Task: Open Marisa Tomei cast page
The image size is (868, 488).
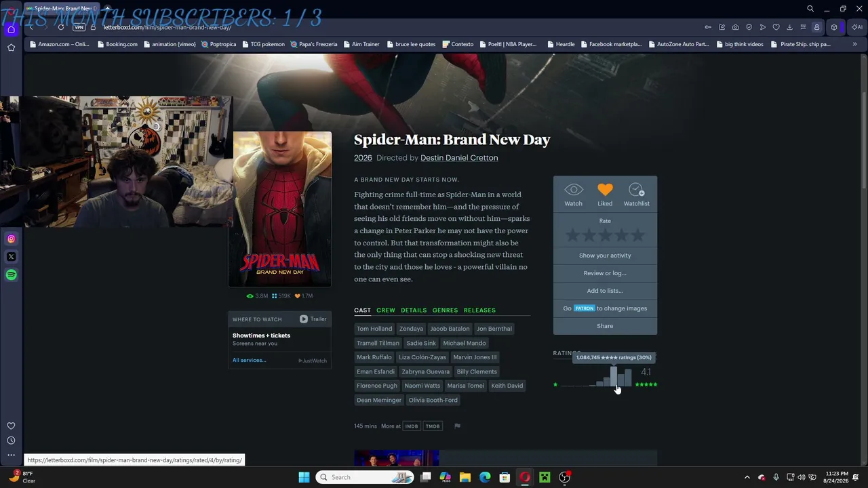Action: coord(466,386)
